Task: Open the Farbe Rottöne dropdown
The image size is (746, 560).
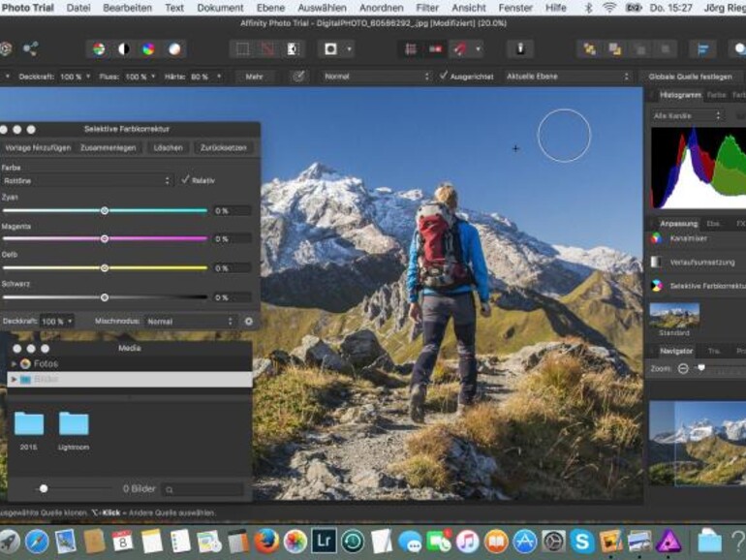Action: pyautogui.click(x=87, y=180)
